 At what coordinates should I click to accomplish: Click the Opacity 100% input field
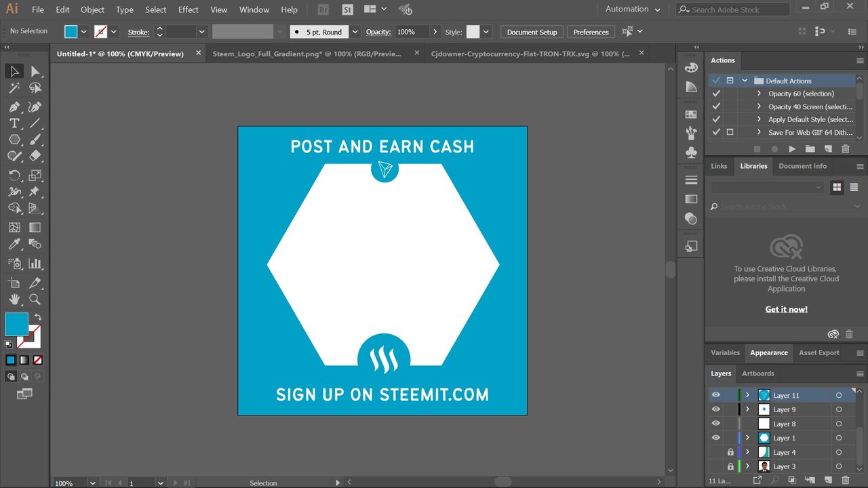pyautogui.click(x=411, y=32)
